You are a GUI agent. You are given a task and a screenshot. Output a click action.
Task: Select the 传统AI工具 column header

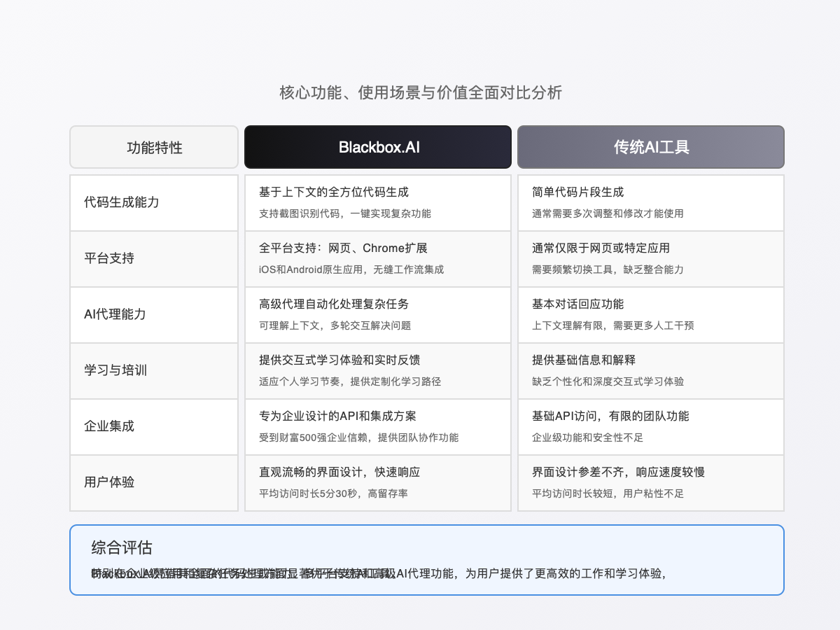pos(651,147)
